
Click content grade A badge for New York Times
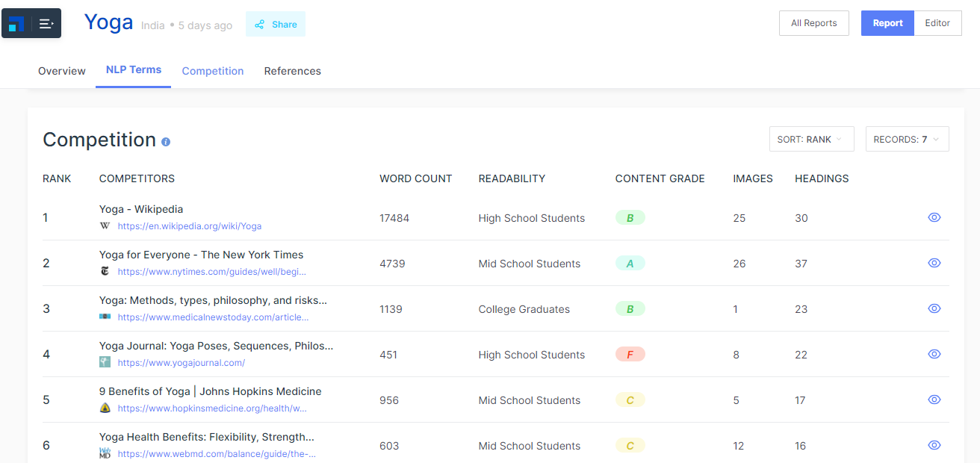[x=630, y=264]
